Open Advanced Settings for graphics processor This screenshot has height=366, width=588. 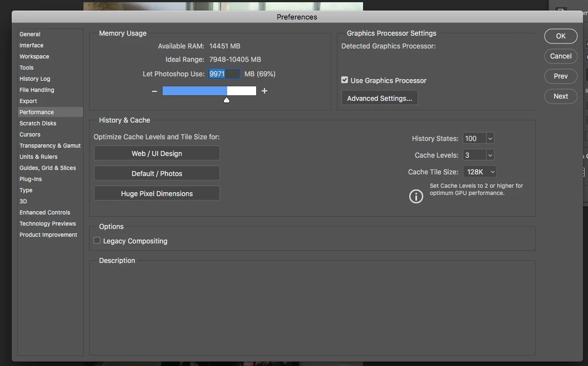pos(380,98)
